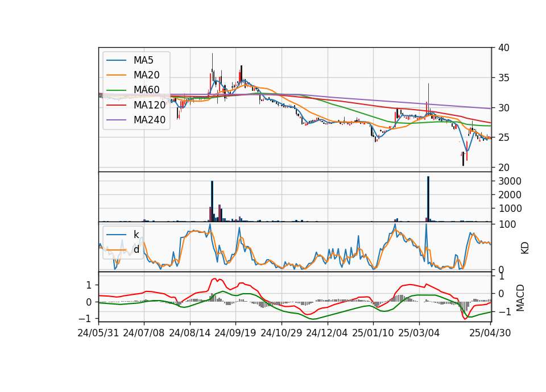The image size is (546, 392).
Task: Click the green MA60 legend line sample
Action: 116,90
